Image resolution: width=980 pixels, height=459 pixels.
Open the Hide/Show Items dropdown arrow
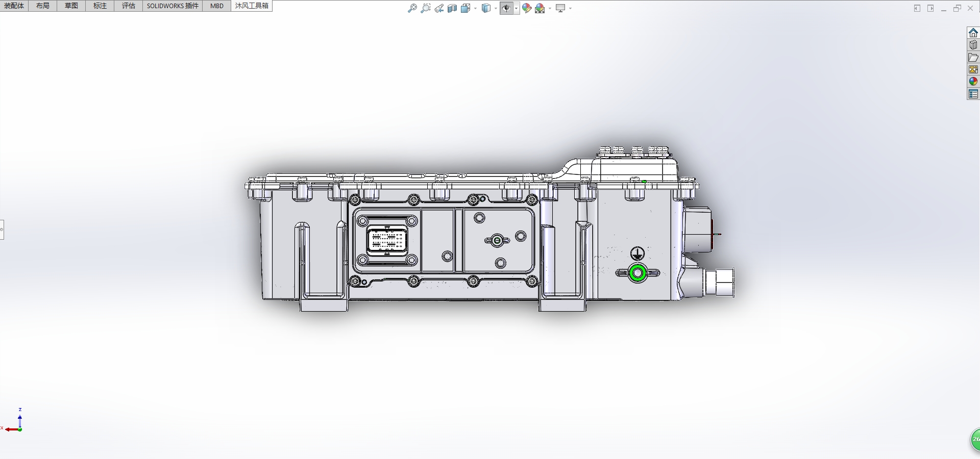click(x=517, y=8)
